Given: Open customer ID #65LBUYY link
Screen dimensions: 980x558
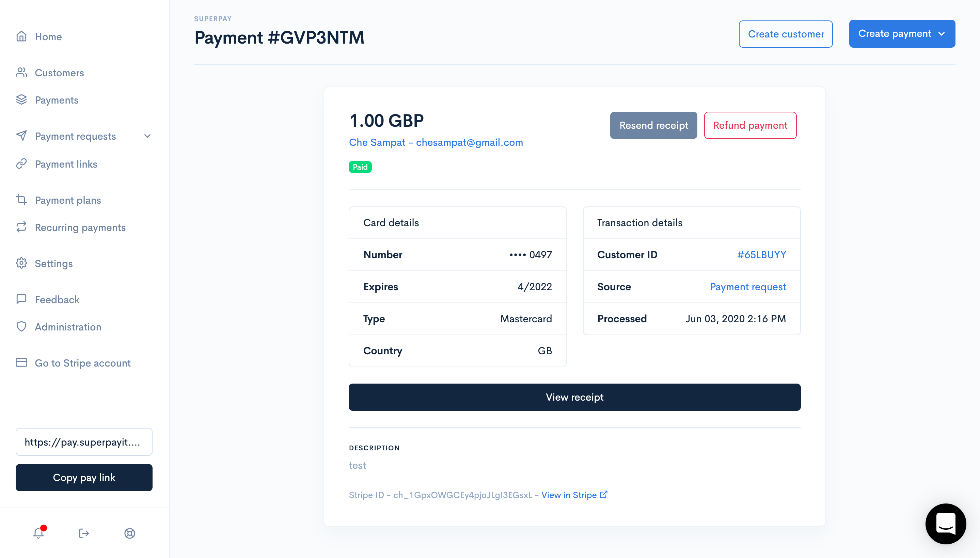Looking at the screenshot, I should pos(761,254).
